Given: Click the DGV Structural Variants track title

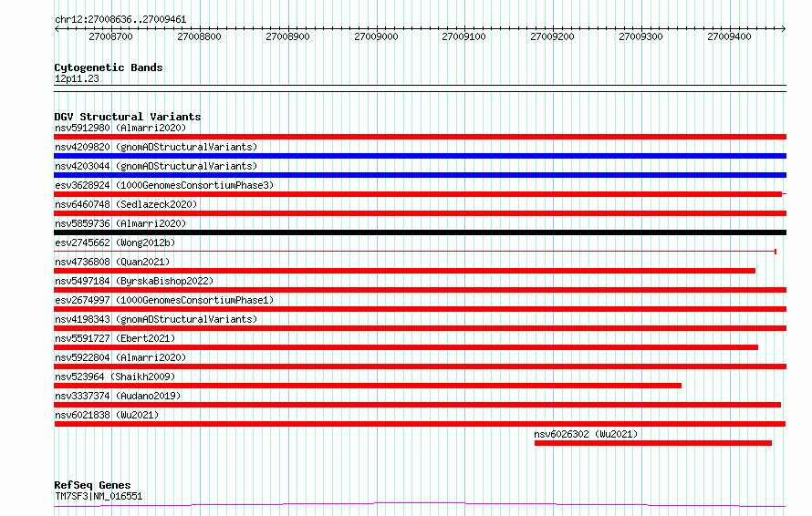Looking at the screenshot, I should [x=128, y=117].
